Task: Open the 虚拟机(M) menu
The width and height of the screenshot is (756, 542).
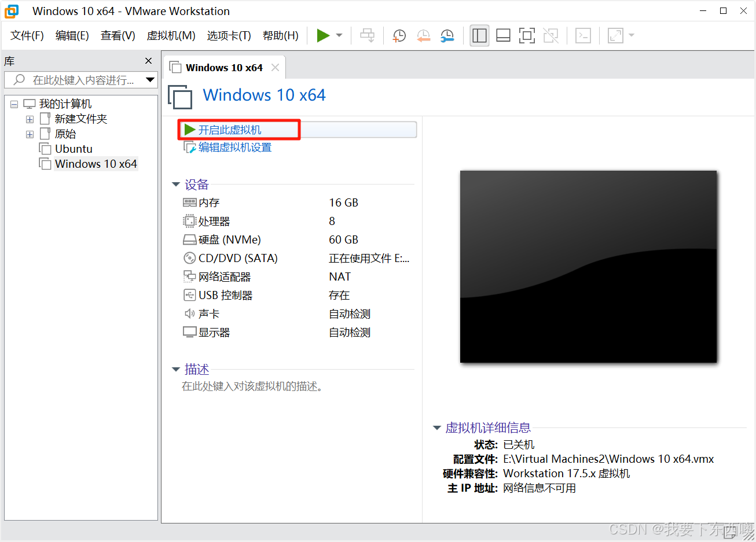Action: click(171, 36)
